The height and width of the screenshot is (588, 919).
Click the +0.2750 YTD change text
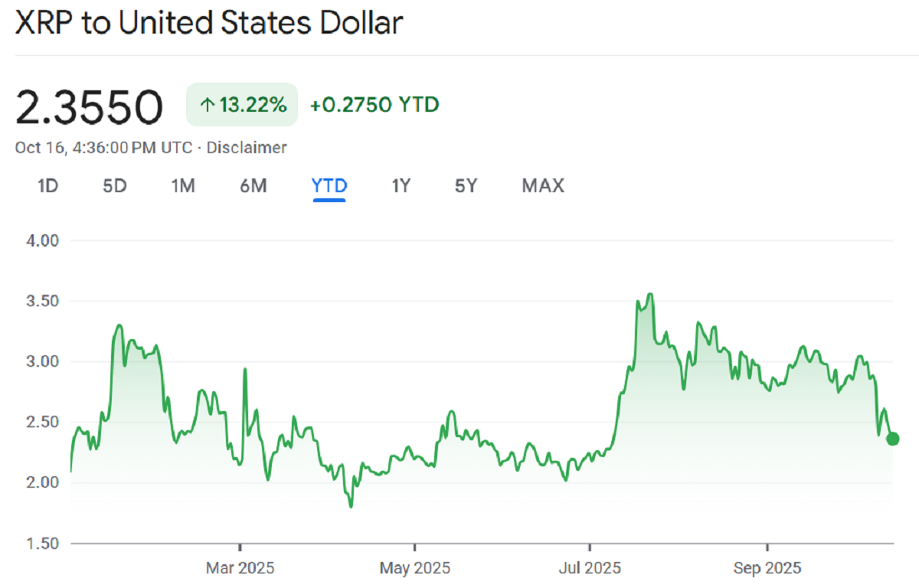coord(374,105)
